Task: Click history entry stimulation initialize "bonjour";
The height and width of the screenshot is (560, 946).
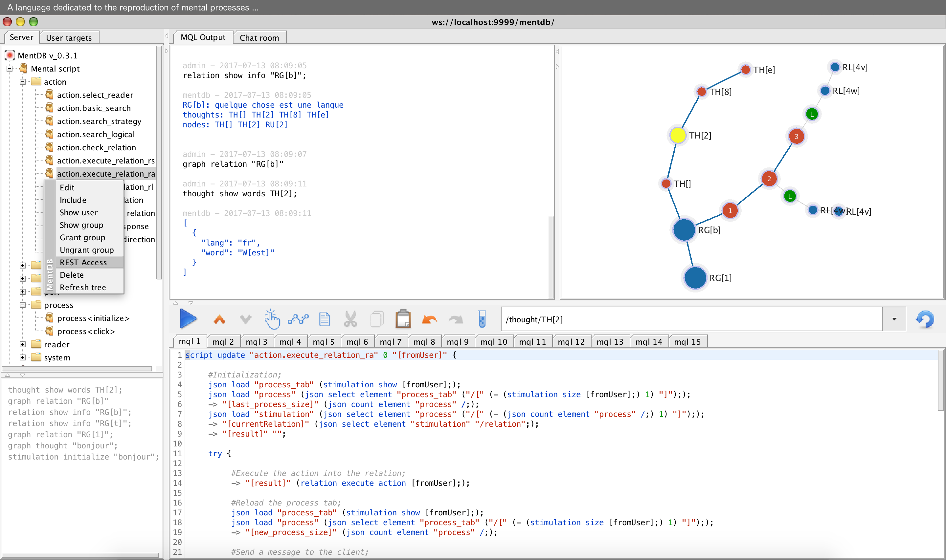Action: [x=83, y=457]
